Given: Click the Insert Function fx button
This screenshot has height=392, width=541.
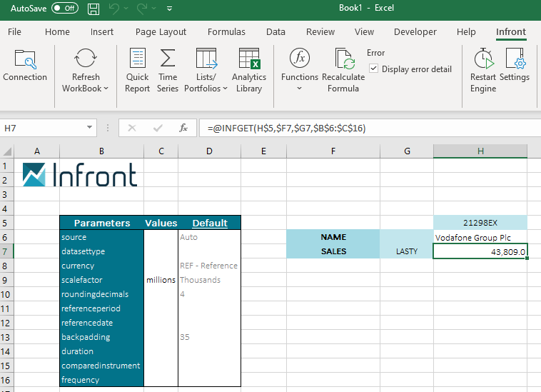Looking at the screenshot, I should pyautogui.click(x=183, y=128).
